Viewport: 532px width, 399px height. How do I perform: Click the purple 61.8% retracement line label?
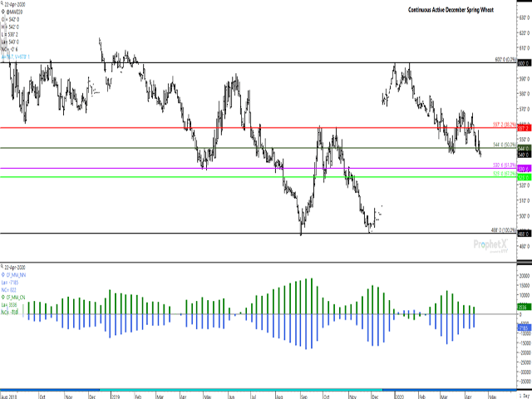[x=505, y=165]
